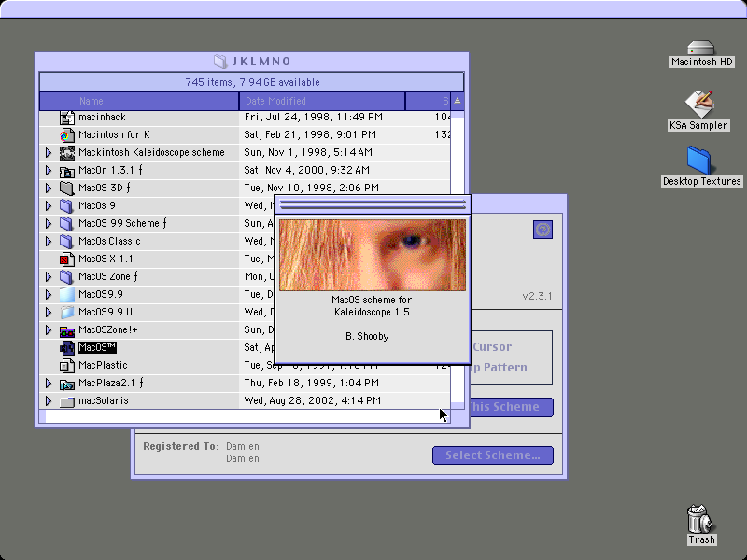Click the Select Scheme... button
Viewport: 747px width, 560px height.
pyautogui.click(x=493, y=455)
